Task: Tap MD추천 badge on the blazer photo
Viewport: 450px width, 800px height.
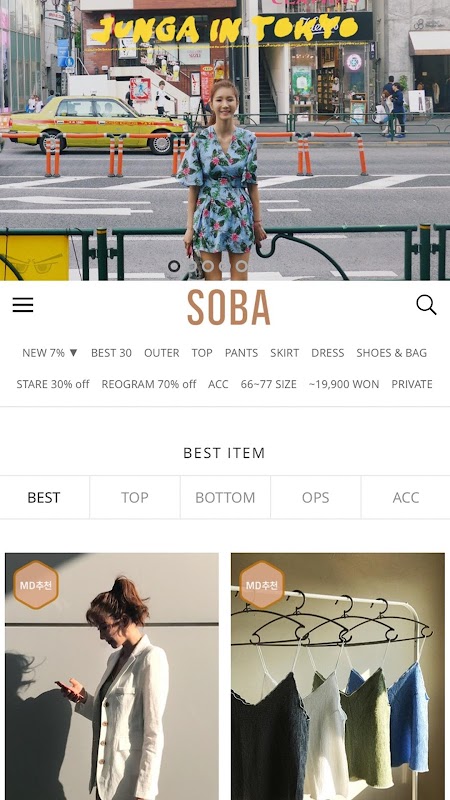Action: click(x=36, y=585)
